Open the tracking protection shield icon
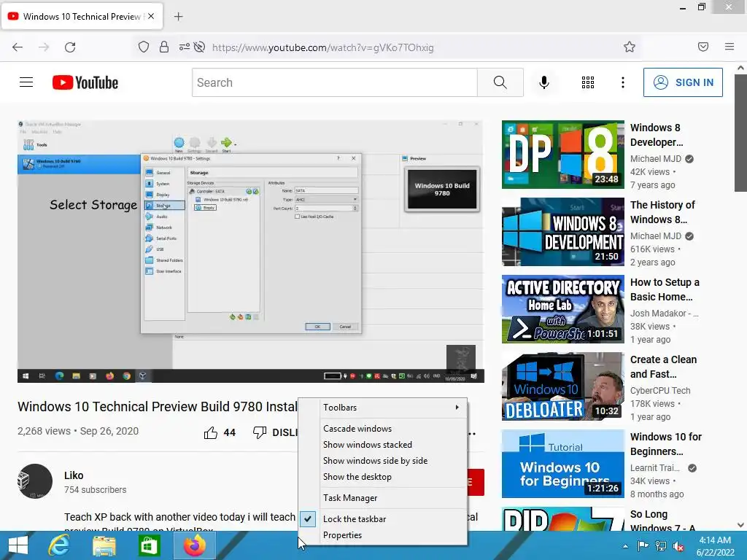 [144, 47]
